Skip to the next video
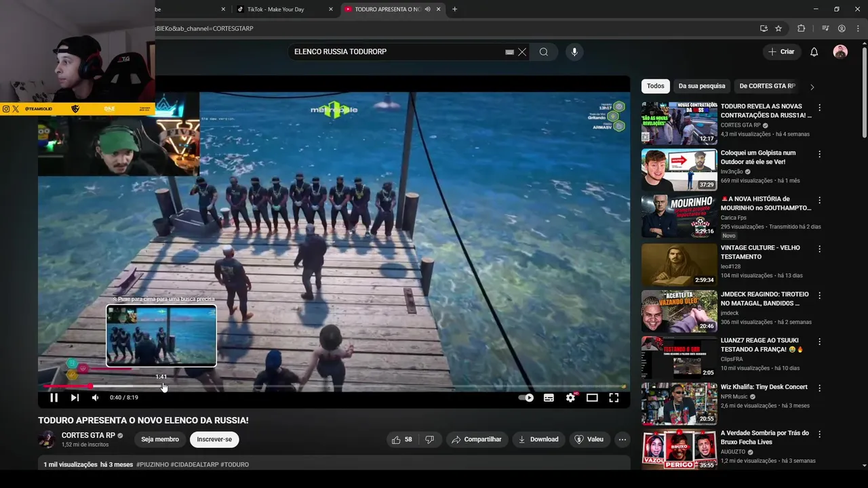This screenshot has height=488, width=868. point(75,398)
